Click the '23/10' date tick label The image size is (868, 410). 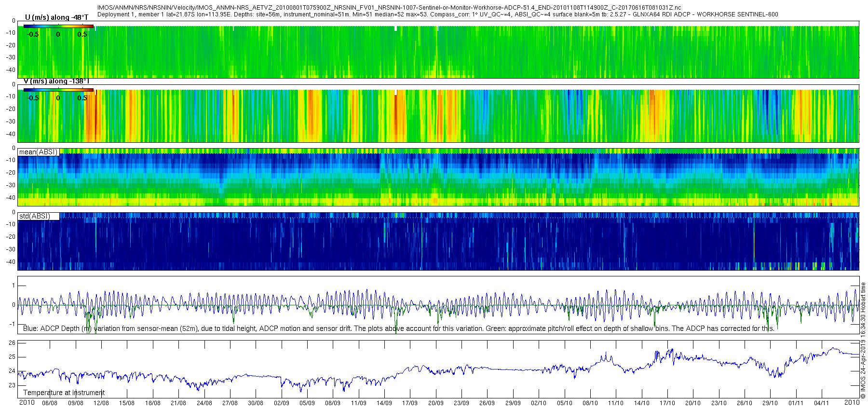coord(719,403)
